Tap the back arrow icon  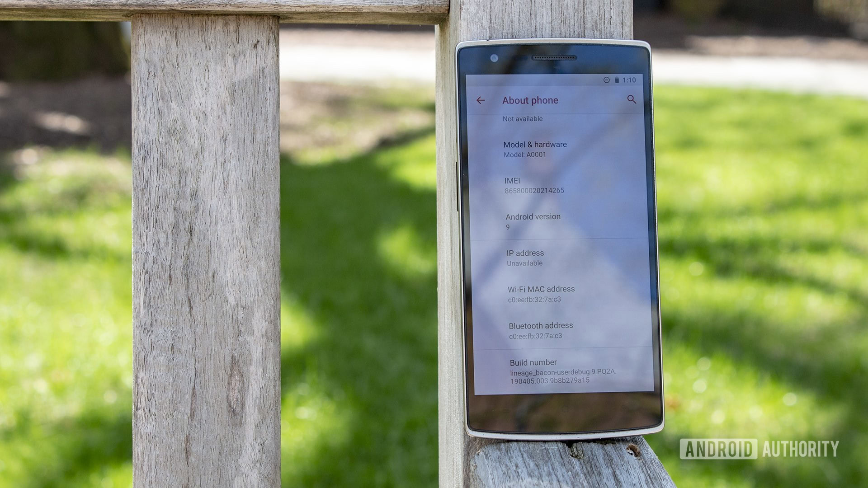pos(481,99)
